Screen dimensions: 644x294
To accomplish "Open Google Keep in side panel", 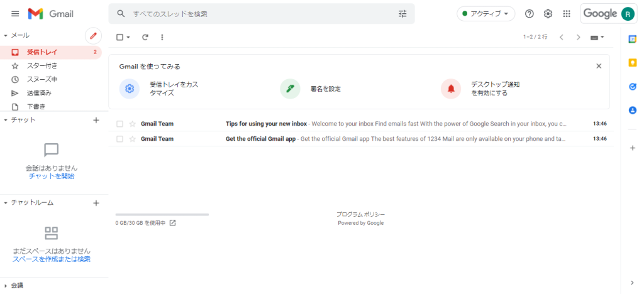I will [x=633, y=62].
